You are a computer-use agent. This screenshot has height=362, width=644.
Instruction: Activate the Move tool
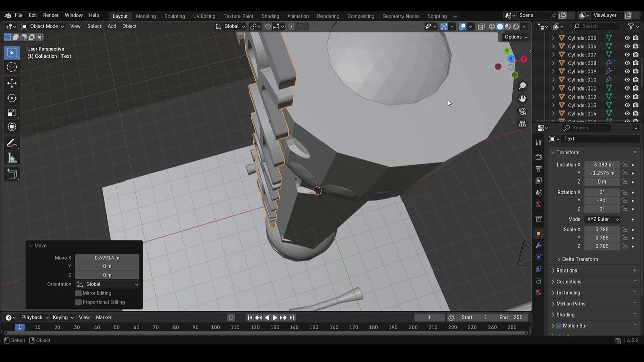tap(12, 83)
